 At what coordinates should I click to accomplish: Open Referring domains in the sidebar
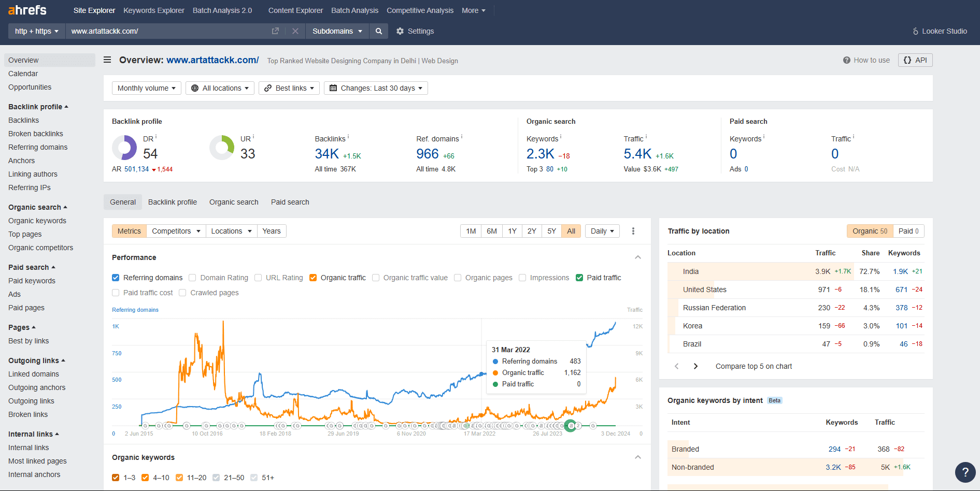pyautogui.click(x=38, y=147)
